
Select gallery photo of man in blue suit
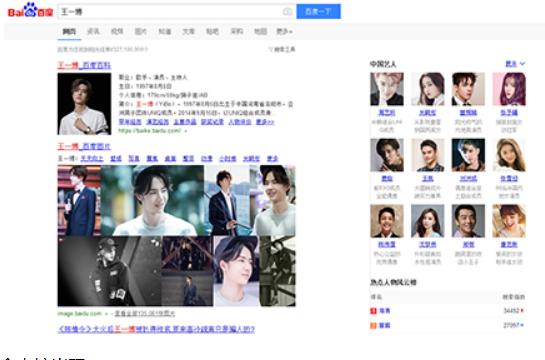tap(79, 201)
